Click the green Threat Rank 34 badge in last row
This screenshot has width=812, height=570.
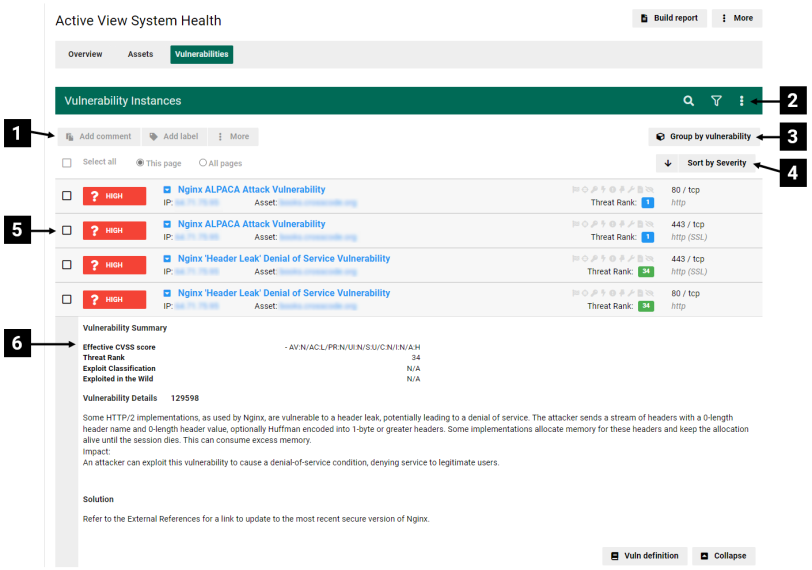point(646,306)
